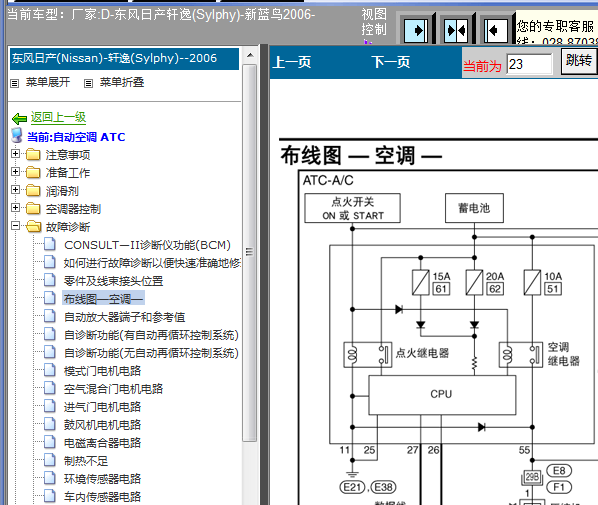The height and width of the screenshot is (505, 598).
Task: Click the page icon beside 制热不足
Action: click(50, 460)
